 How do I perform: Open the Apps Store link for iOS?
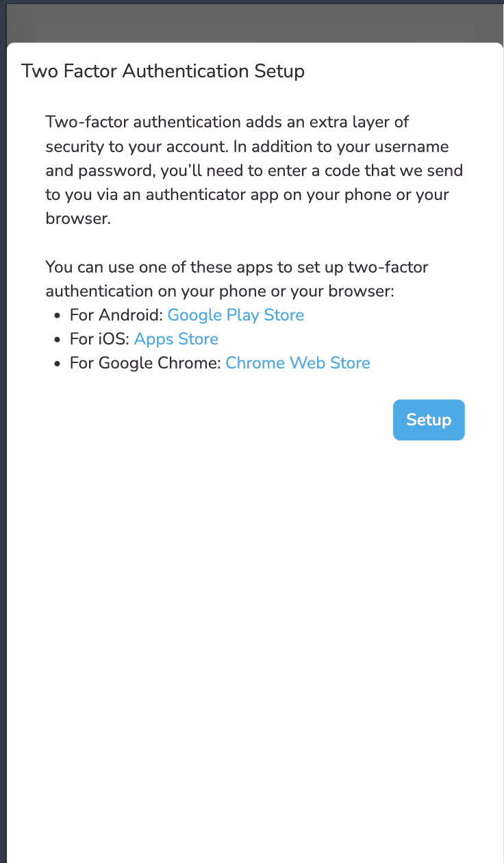pos(176,339)
